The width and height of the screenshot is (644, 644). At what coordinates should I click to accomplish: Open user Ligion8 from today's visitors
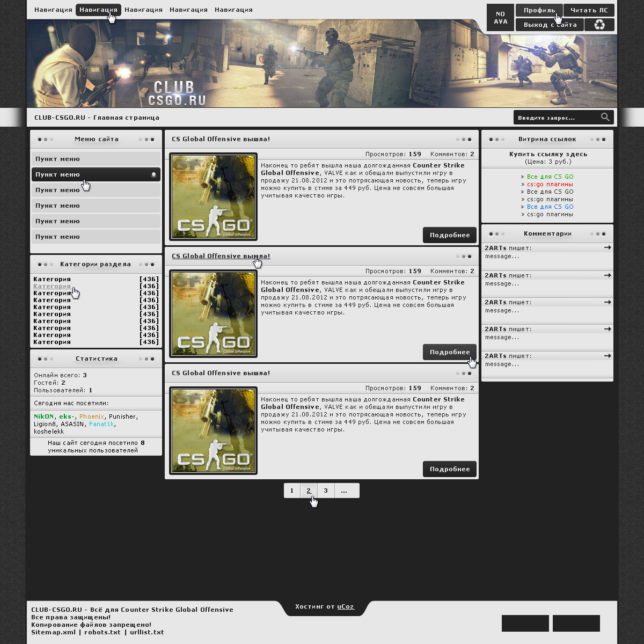(45, 424)
